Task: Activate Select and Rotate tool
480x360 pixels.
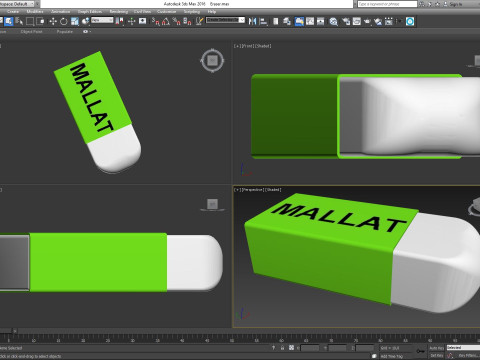Action: click(x=64, y=21)
